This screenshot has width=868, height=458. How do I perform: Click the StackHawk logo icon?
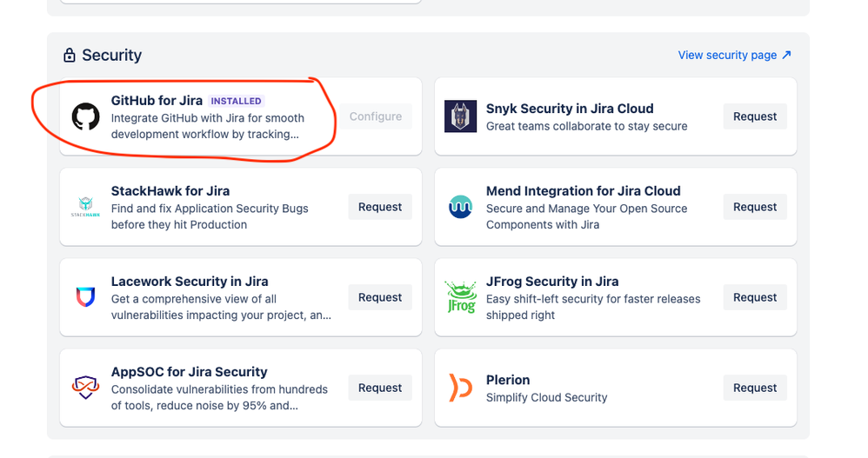click(x=86, y=207)
